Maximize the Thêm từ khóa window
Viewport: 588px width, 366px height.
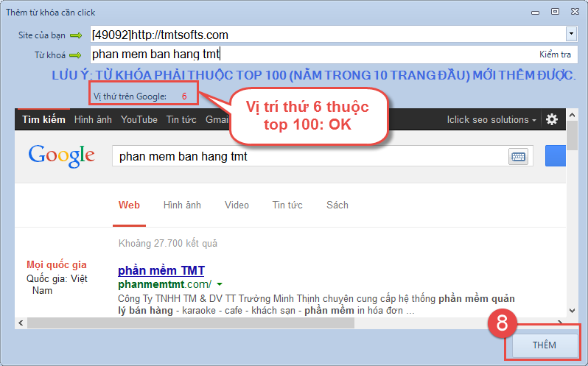tap(555, 12)
